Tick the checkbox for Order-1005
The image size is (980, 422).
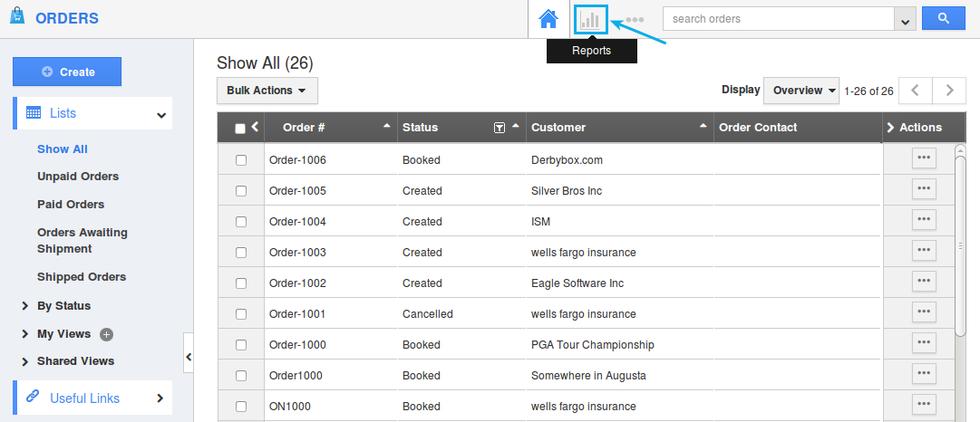click(241, 191)
